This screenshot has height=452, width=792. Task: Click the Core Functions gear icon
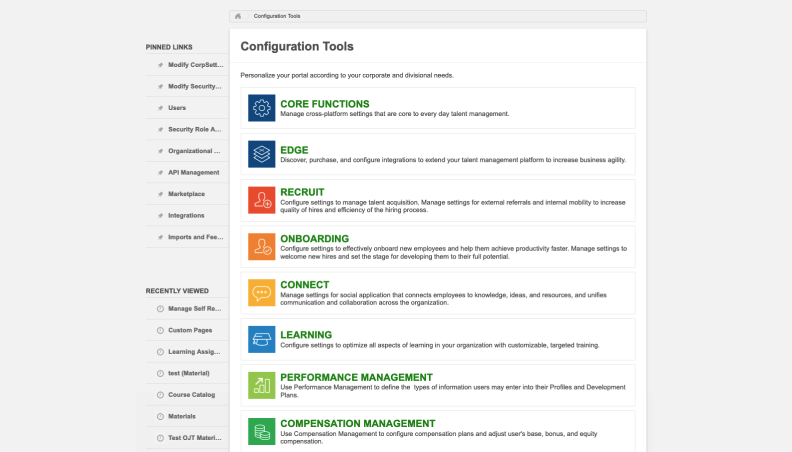tap(261, 108)
